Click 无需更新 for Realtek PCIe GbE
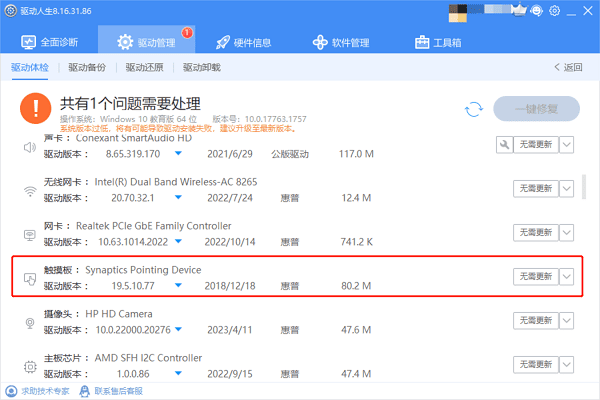Image resolution: width=600 pixels, height=400 pixels. pyautogui.click(x=536, y=233)
